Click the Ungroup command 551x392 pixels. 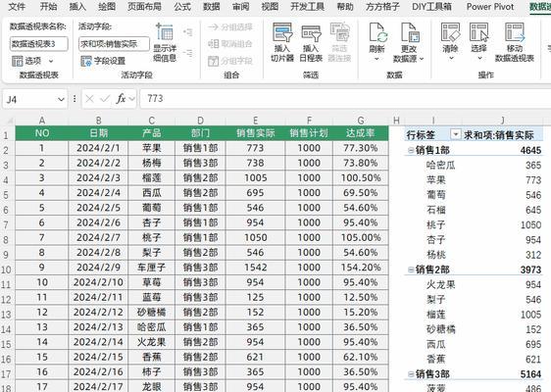230,44
